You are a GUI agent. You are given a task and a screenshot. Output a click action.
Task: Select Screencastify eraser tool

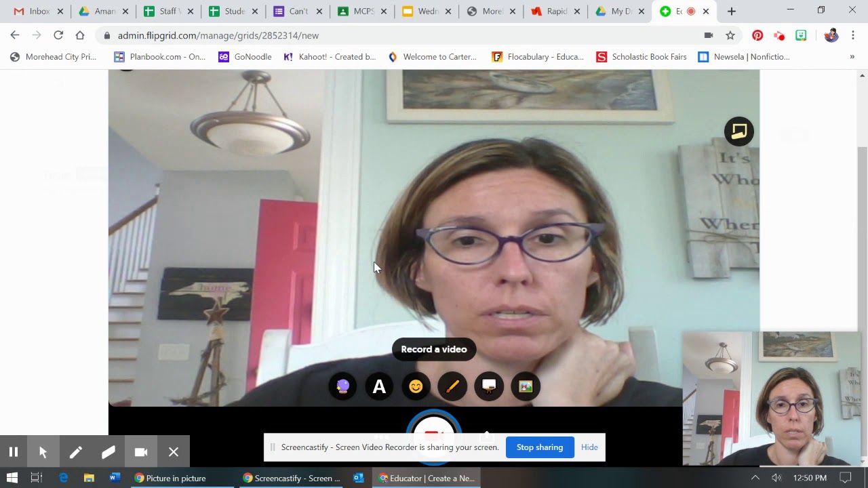[x=108, y=452]
